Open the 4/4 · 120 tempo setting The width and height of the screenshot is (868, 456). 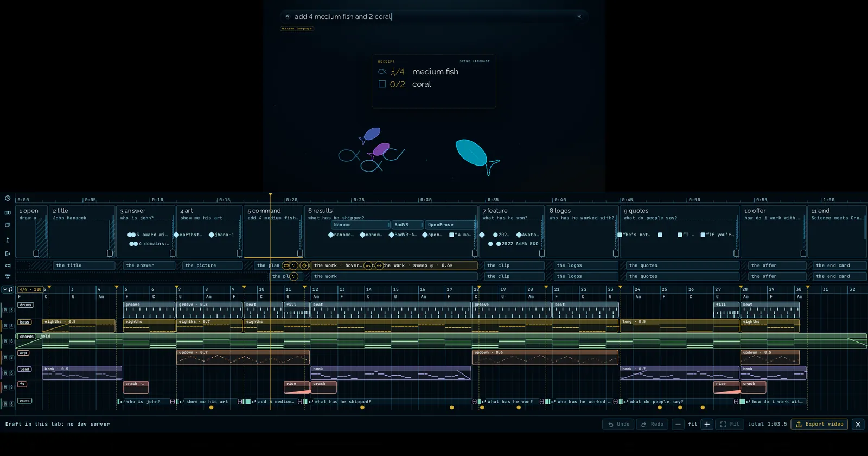pyautogui.click(x=30, y=289)
